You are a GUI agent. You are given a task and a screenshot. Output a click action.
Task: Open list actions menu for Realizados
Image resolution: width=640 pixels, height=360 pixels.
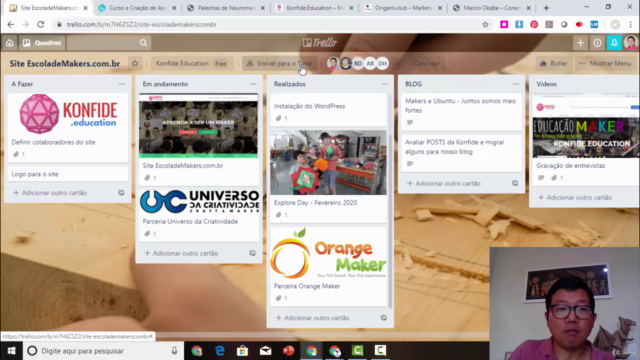tap(384, 84)
